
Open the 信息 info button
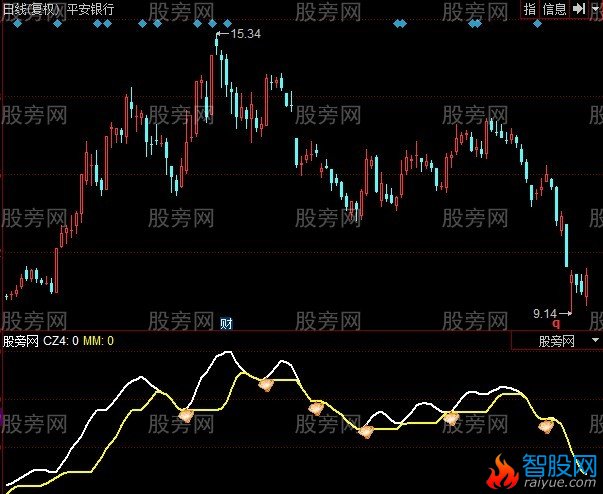pyautogui.click(x=554, y=9)
